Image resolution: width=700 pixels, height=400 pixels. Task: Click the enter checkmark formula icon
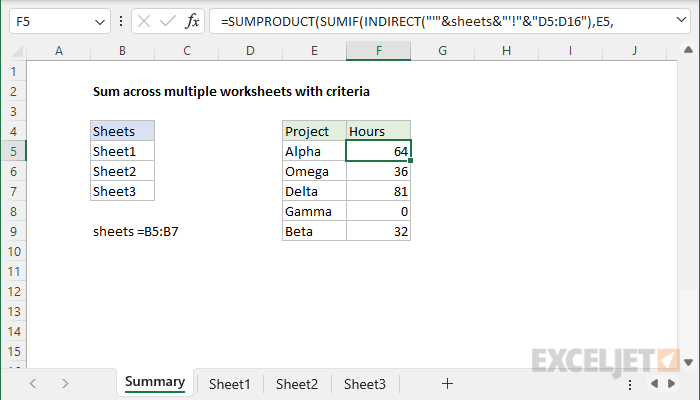(x=167, y=21)
